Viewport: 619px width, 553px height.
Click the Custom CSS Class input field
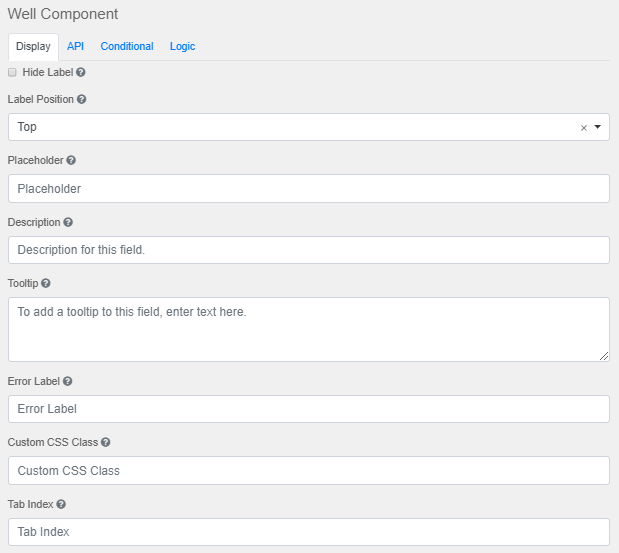click(x=308, y=471)
